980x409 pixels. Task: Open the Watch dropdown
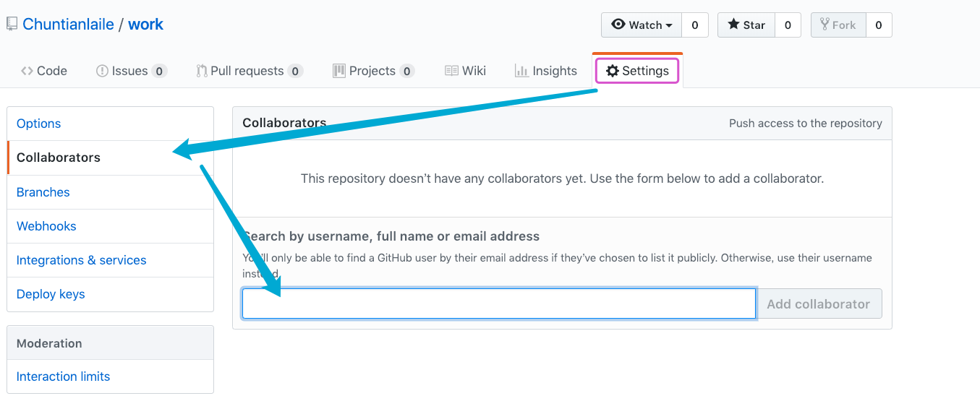(x=642, y=25)
